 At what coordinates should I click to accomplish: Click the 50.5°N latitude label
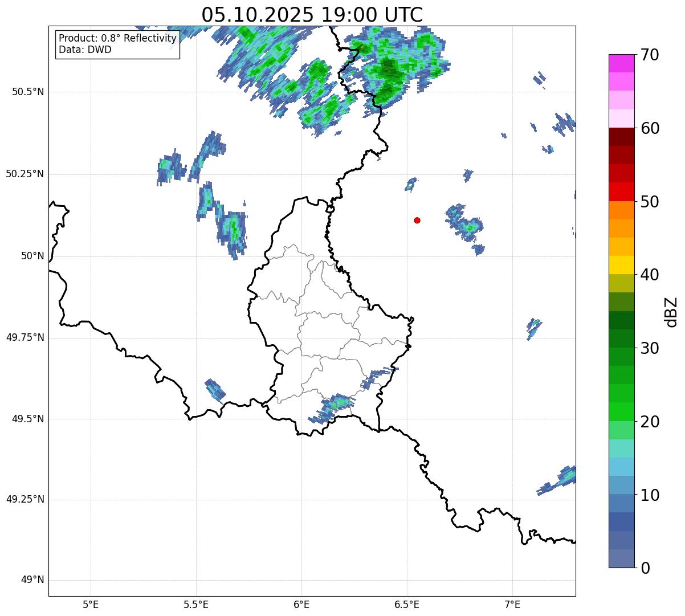click(28, 92)
